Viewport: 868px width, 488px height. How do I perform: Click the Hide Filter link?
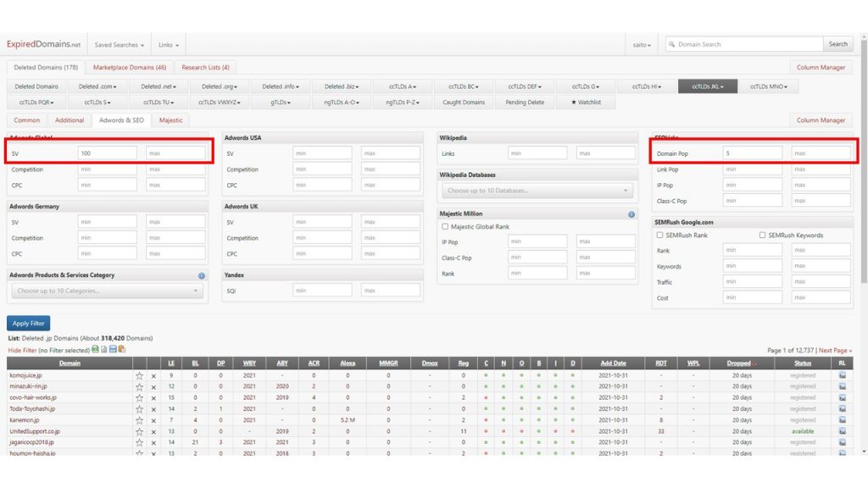pyautogui.click(x=22, y=350)
